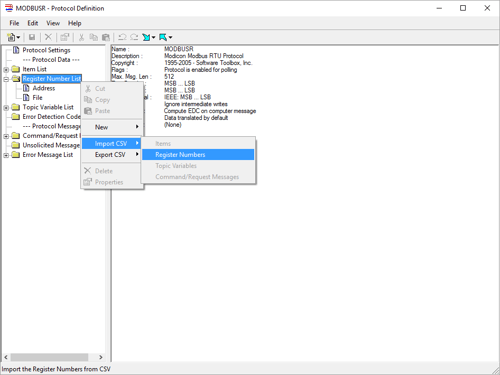Viewport: 500px width, 375px height.
Task: Click Topic Variables import option
Action: click(198, 166)
